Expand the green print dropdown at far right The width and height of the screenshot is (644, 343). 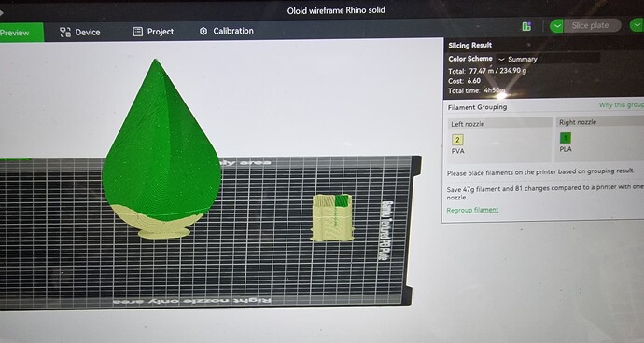637,25
